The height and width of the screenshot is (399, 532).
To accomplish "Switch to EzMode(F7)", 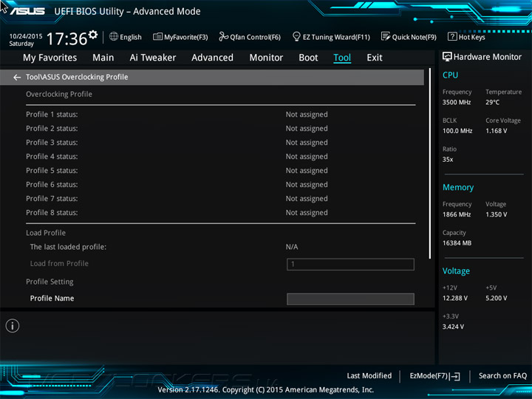I will tap(429, 376).
